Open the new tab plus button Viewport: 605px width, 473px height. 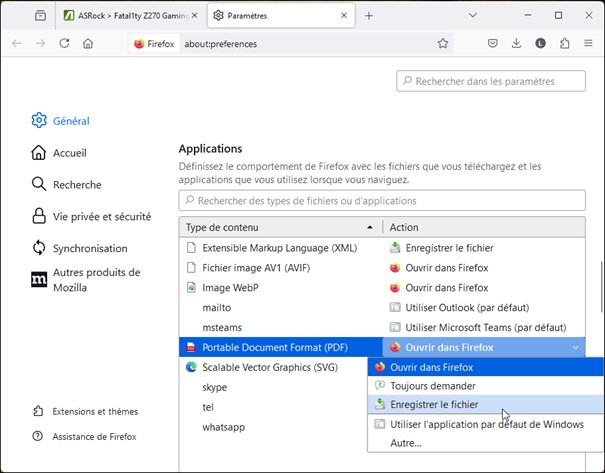(369, 16)
